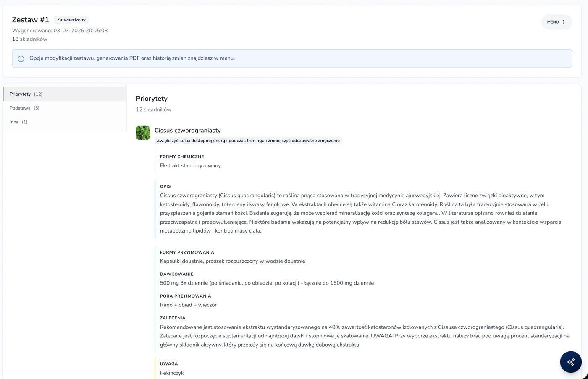The image size is (588, 379).
Task: Click the Cissus czworograniasty plant thumbnail
Action: (x=143, y=133)
